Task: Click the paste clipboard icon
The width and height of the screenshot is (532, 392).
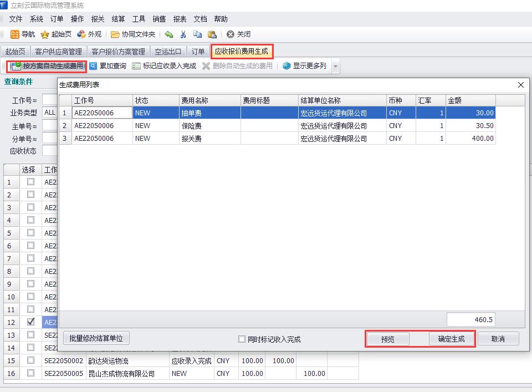Action: click(x=212, y=34)
